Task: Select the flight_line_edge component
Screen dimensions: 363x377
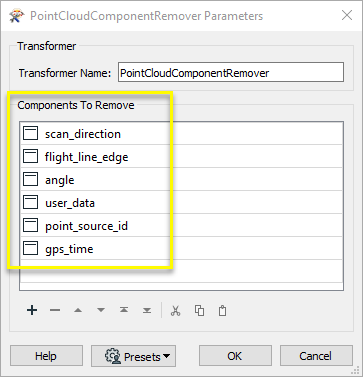Action: [181, 156]
